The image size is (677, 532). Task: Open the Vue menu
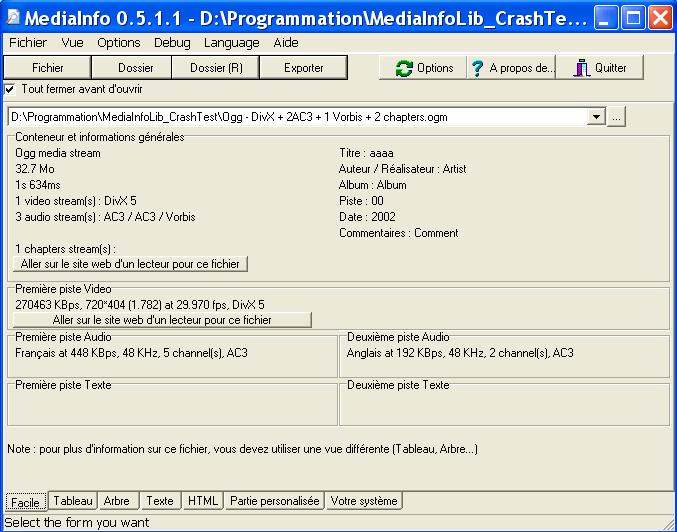click(x=72, y=43)
